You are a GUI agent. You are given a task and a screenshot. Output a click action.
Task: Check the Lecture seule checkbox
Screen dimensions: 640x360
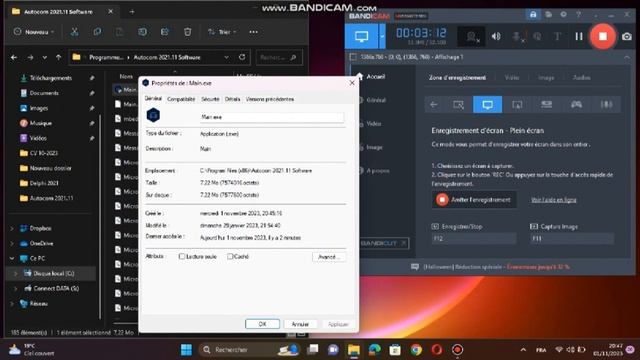coord(182,256)
